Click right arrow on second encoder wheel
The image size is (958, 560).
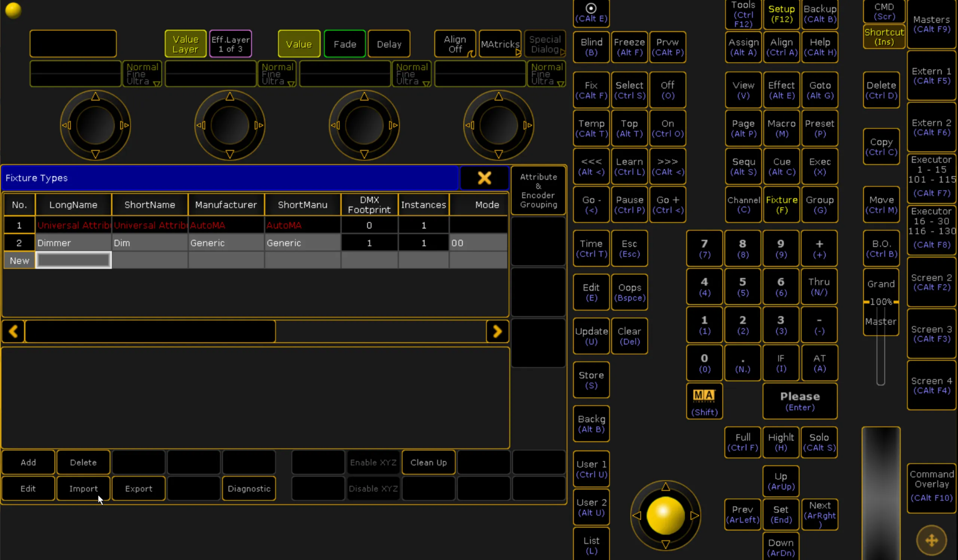[259, 125]
